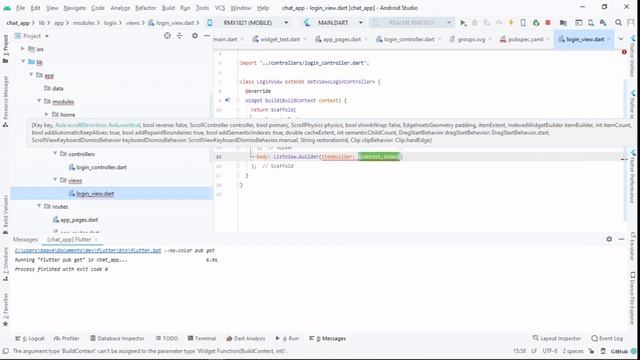Image resolution: width=640 pixels, height=360 pixels.
Task: Click the Flutter hot reload lightning icon
Action: [511, 23]
